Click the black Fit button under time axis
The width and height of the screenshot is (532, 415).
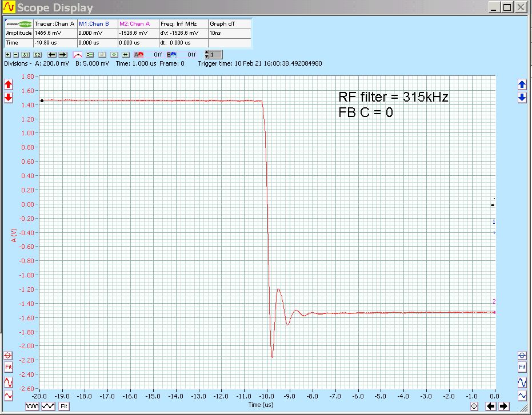pyautogui.click(x=64, y=406)
